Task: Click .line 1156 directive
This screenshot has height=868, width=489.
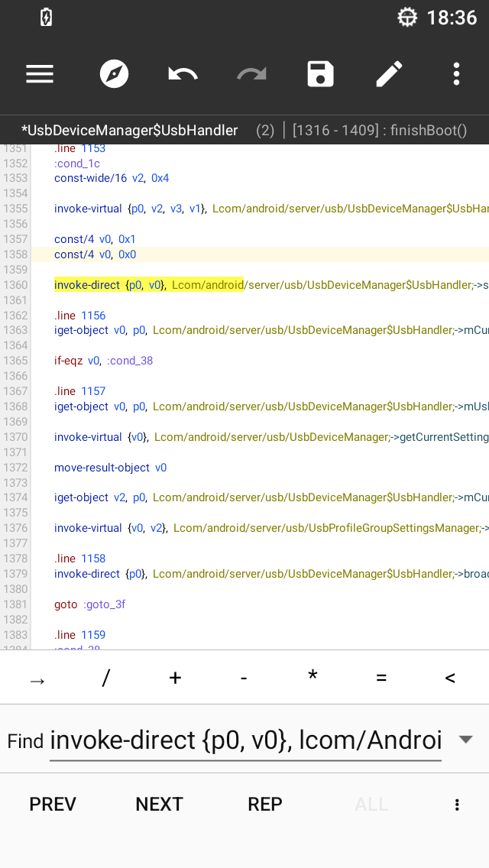Action: tap(79, 316)
